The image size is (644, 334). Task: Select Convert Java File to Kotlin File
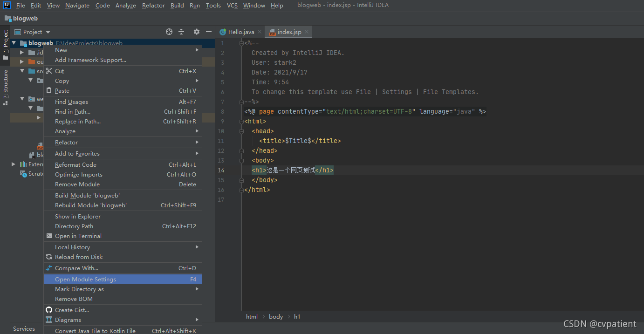coord(123,330)
